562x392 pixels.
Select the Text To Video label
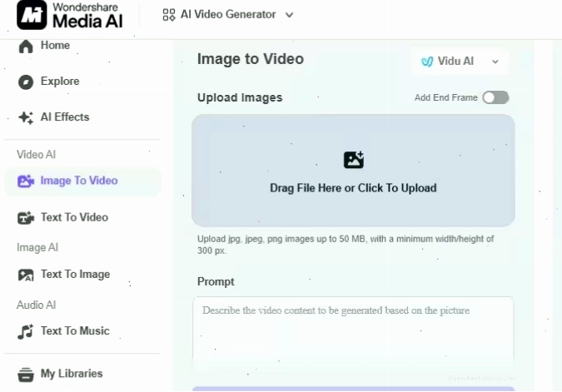(x=75, y=217)
